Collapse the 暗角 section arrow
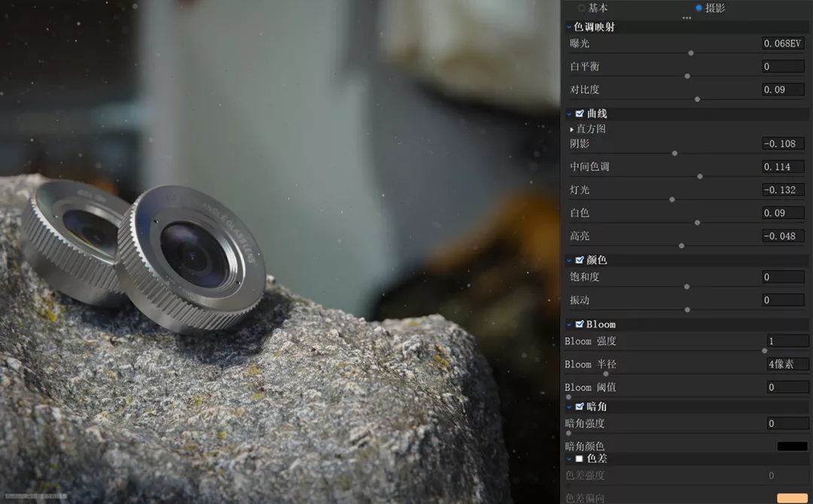Viewport: 813px width, 504px height. [x=569, y=407]
